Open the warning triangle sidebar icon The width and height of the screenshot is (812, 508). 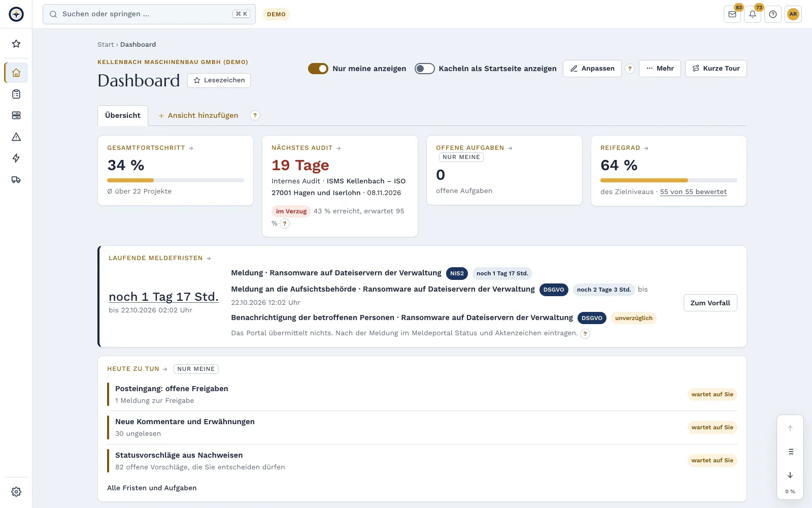[x=16, y=137]
